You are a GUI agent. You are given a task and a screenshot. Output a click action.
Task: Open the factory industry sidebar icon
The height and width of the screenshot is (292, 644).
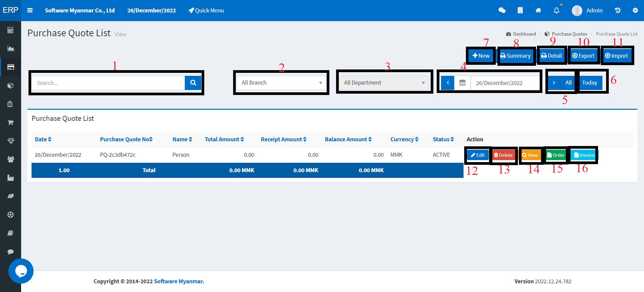tap(10, 178)
